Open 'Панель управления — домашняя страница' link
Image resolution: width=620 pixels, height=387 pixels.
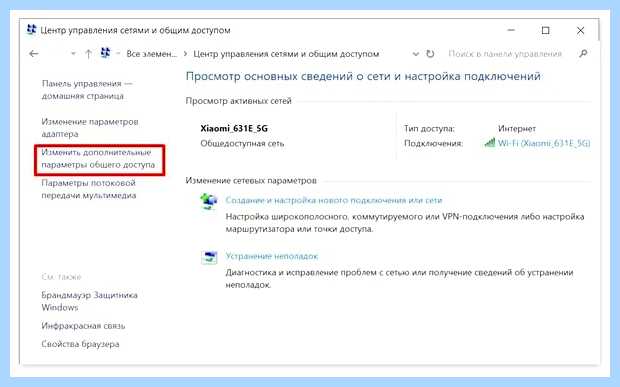(87, 90)
